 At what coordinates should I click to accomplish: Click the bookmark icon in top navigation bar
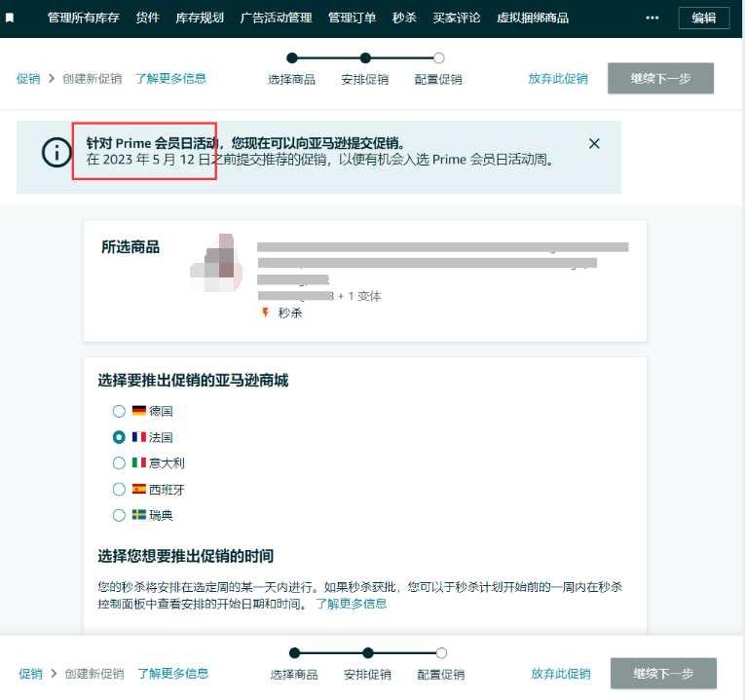pyautogui.click(x=10, y=18)
